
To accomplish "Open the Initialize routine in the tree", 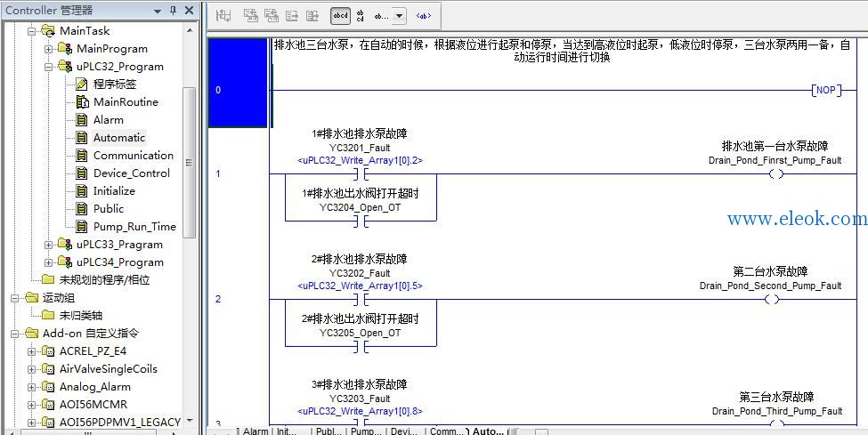I will coord(114,191).
